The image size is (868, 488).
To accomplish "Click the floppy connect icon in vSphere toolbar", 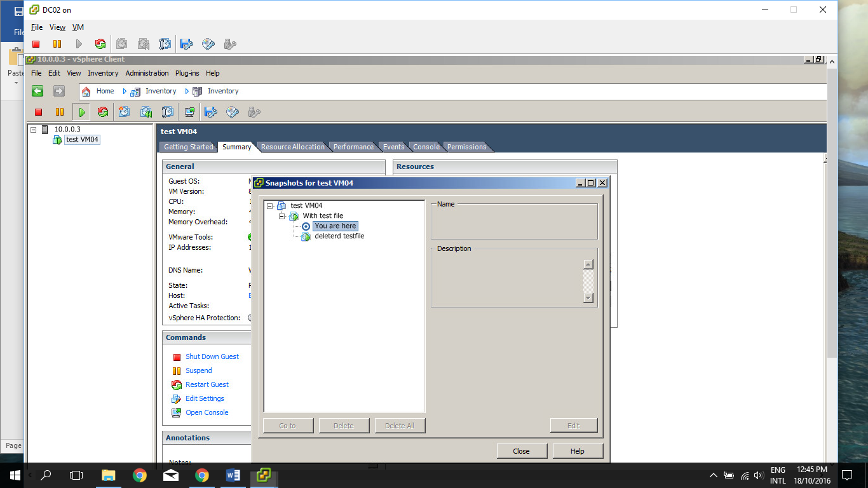I will (x=211, y=112).
